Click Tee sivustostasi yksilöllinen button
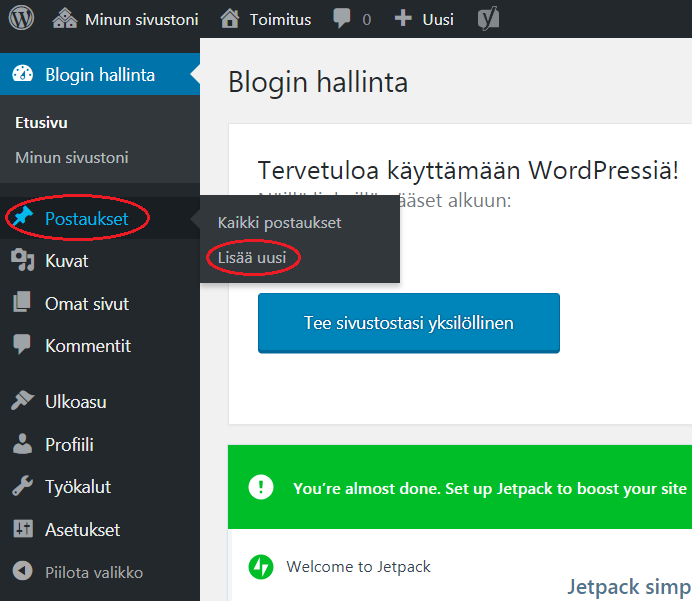This screenshot has width=692, height=601. (x=409, y=323)
